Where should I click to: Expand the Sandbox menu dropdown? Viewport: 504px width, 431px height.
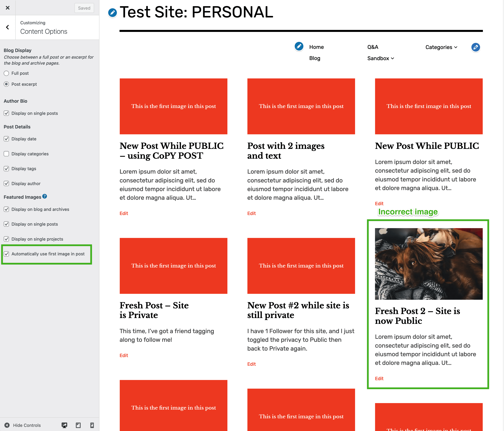(380, 58)
